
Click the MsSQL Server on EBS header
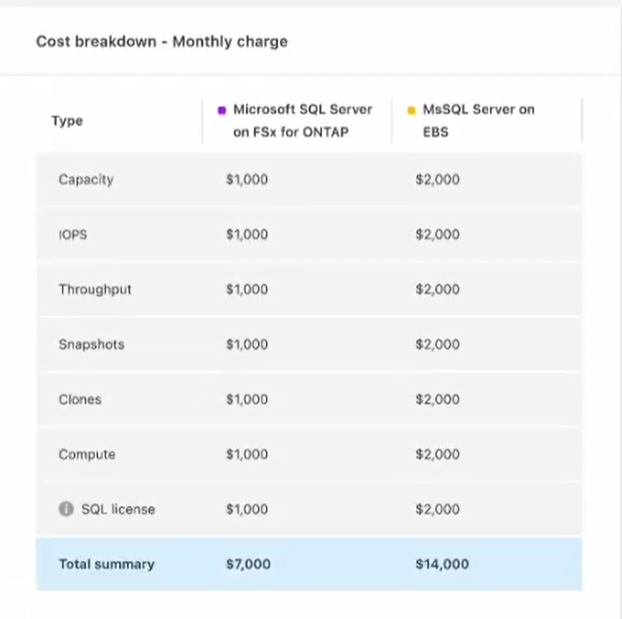[478, 120]
